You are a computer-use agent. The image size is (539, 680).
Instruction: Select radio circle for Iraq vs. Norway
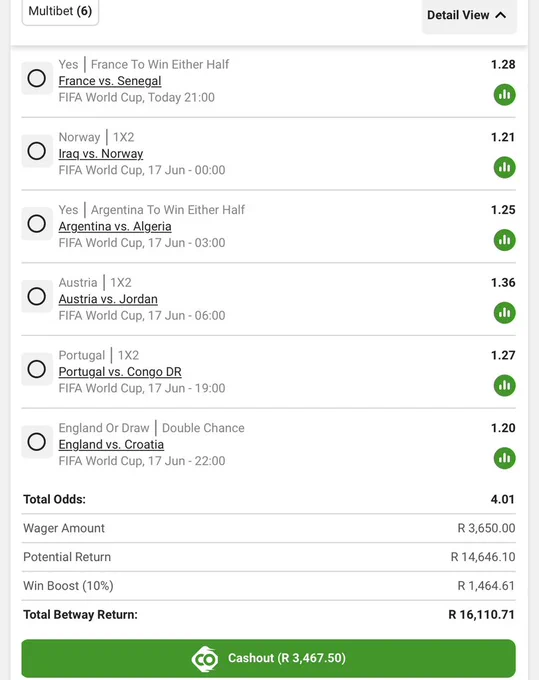pos(37,151)
